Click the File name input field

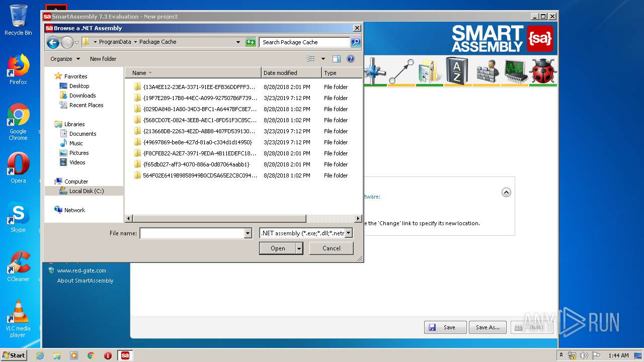(192, 233)
